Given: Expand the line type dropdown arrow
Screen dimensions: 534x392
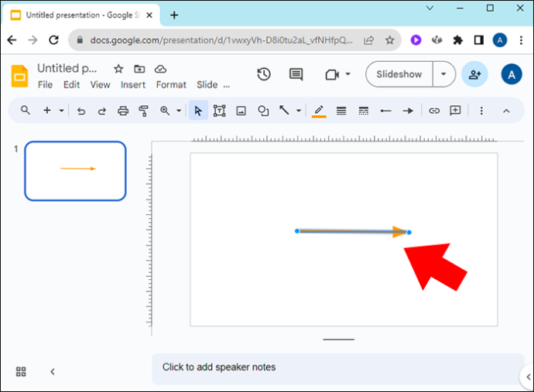Looking at the screenshot, I should 298,111.
